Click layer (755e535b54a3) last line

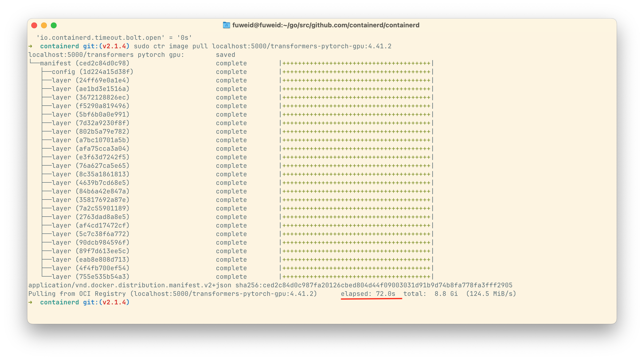point(91,277)
